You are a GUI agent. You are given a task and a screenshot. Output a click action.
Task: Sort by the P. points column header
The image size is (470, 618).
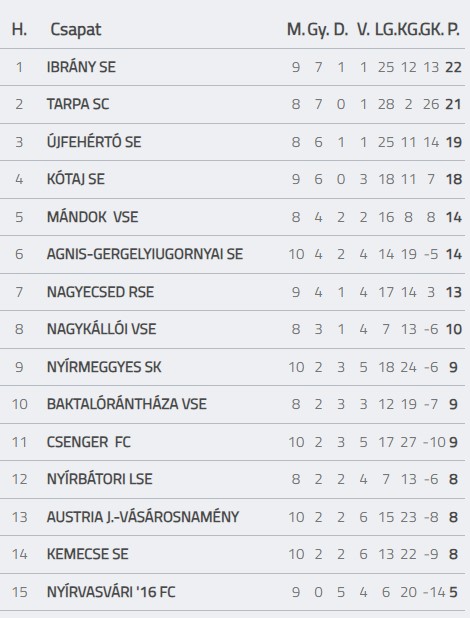(x=453, y=30)
